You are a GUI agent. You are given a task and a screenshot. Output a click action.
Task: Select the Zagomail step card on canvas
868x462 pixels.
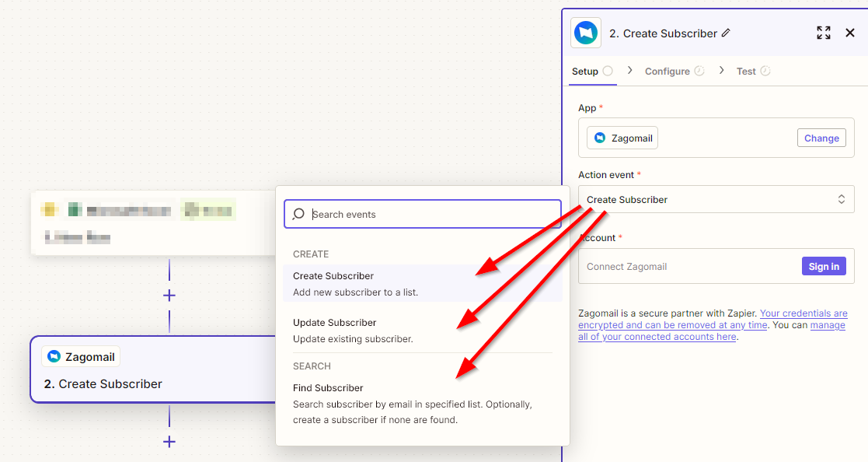point(154,369)
